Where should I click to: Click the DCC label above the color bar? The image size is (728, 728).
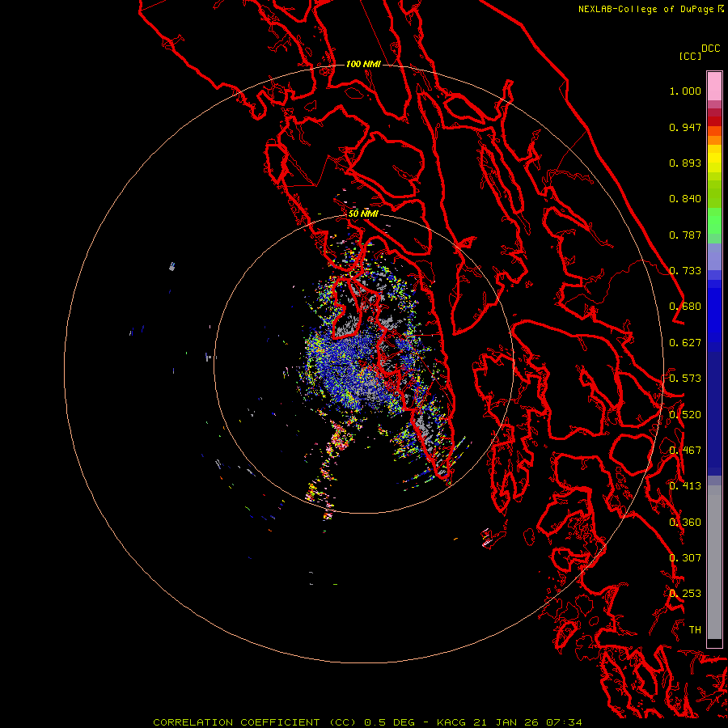point(710,49)
